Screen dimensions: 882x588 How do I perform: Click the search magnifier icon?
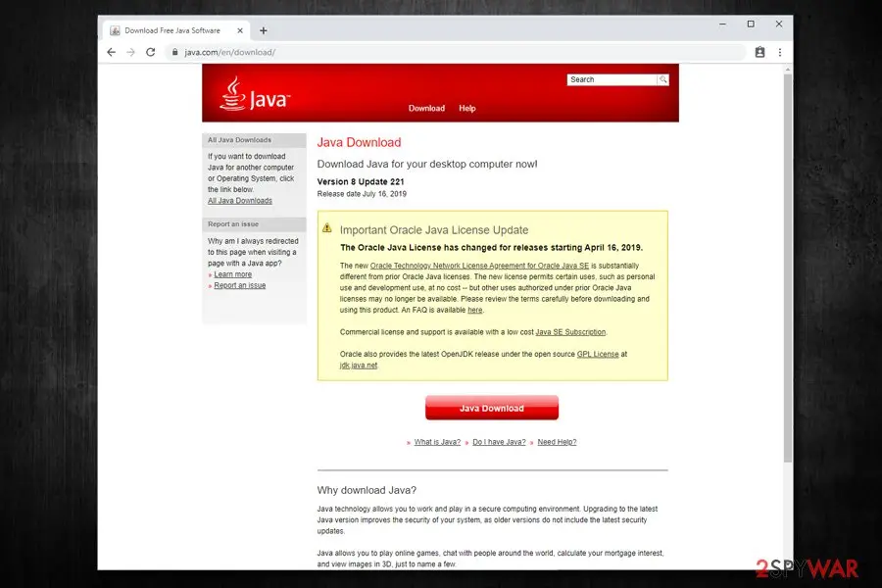[663, 79]
